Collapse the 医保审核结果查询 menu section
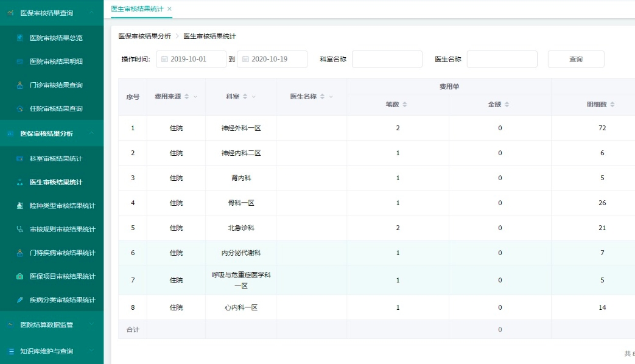The image size is (635, 364). (91, 13)
